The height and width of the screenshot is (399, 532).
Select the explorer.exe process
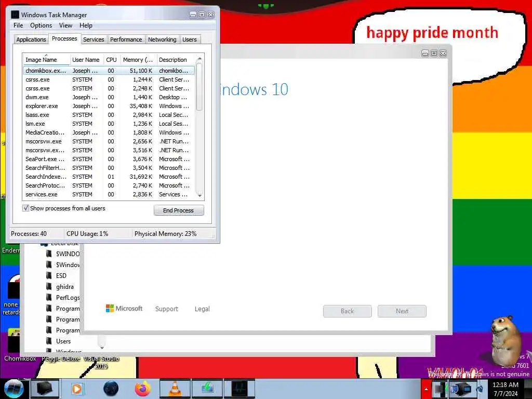(109, 106)
